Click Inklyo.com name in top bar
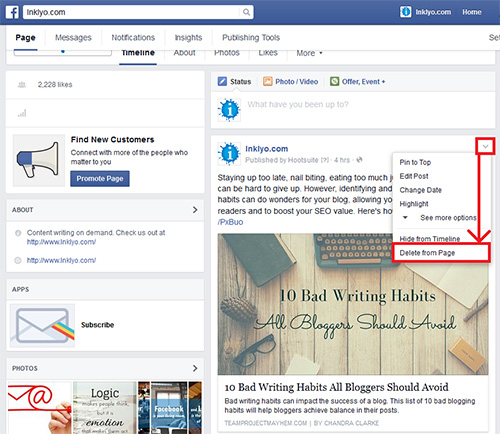This screenshot has height=434, width=500. pyautogui.click(x=433, y=12)
